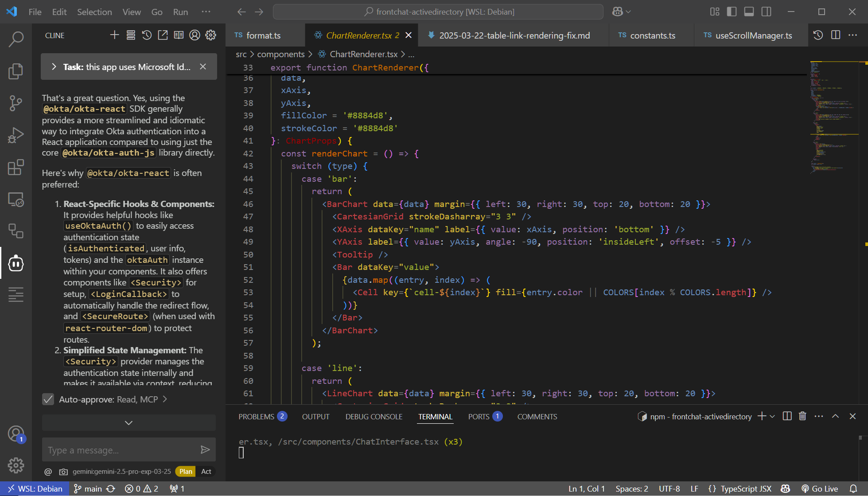Expand breadcrumb ellipsis symbol
868x496 pixels.
411,54
